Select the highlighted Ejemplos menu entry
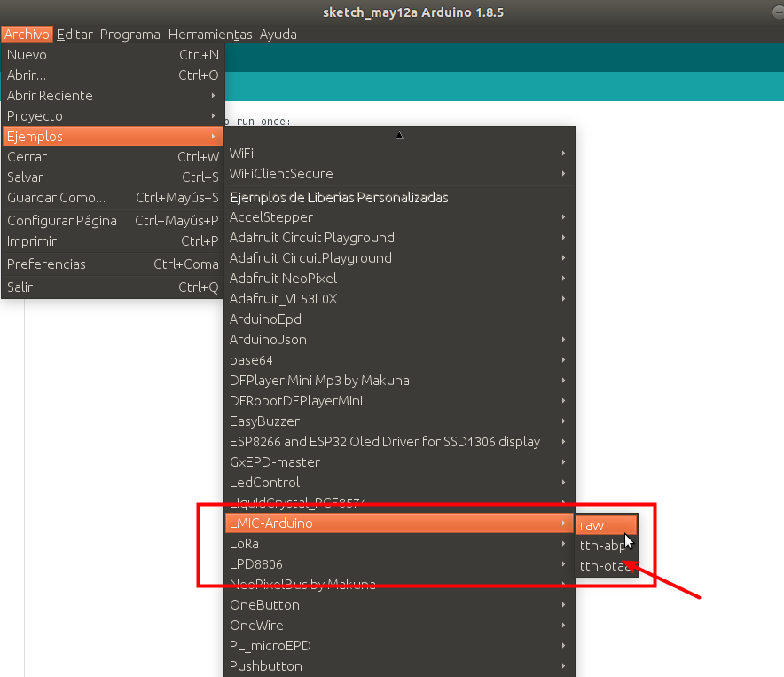Image resolution: width=784 pixels, height=677 pixels. [x=113, y=136]
